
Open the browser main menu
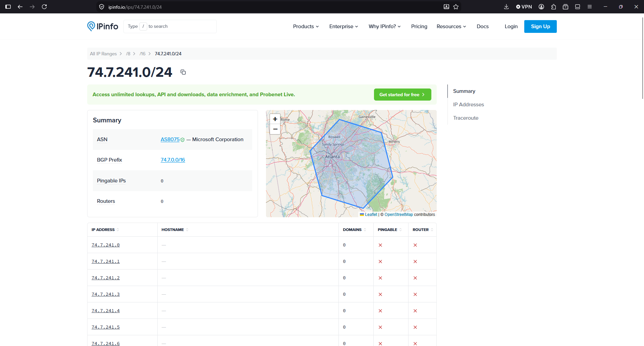tap(590, 7)
